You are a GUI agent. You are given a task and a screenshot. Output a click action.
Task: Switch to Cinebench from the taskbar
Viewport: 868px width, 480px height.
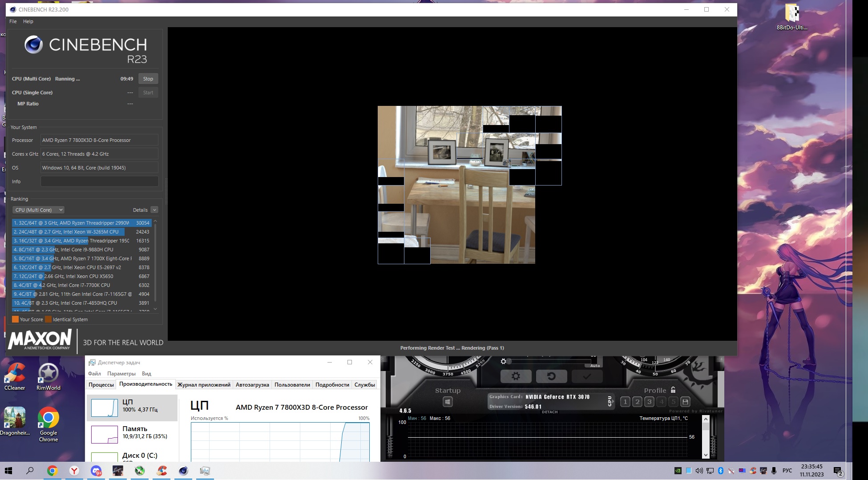point(183,471)
